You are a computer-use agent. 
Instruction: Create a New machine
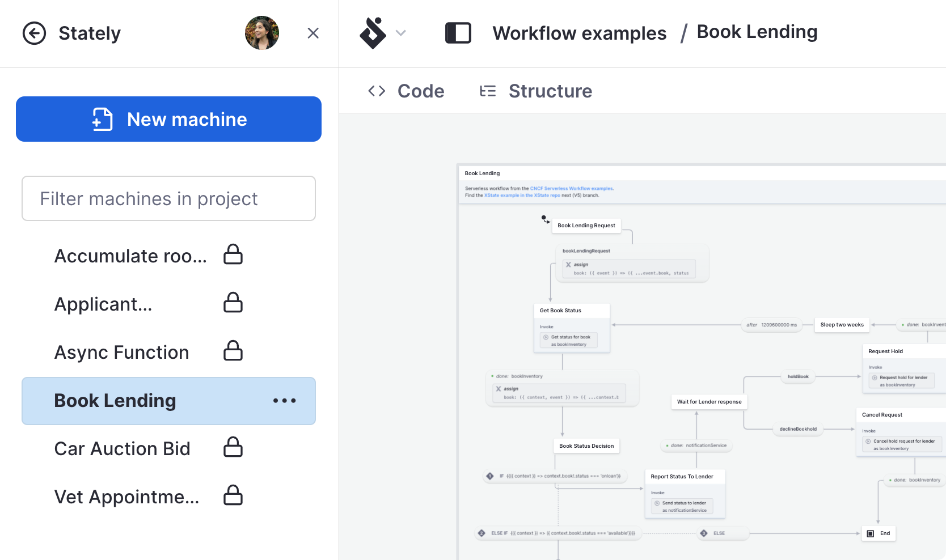[x=168, y=119]
